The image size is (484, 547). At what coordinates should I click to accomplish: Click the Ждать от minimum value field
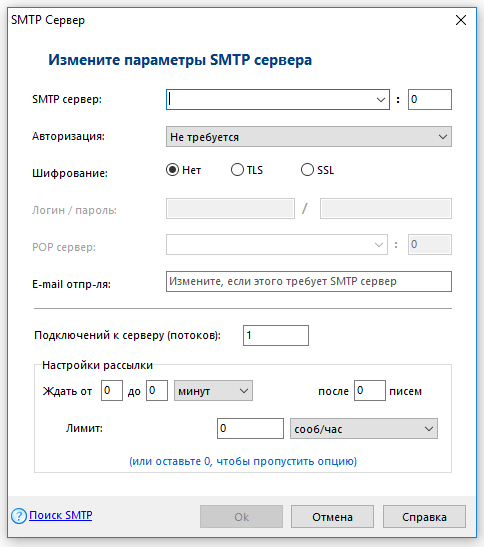coord(112,391)
